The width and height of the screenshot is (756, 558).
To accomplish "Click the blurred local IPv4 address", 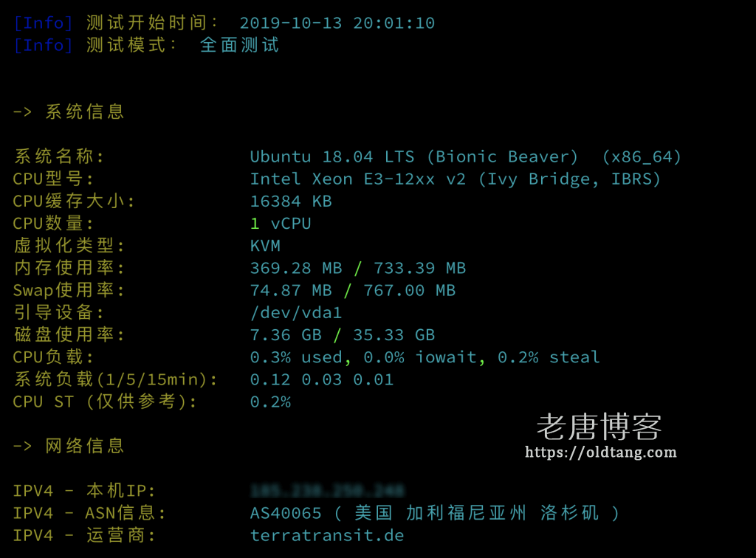I will (327, 491).
